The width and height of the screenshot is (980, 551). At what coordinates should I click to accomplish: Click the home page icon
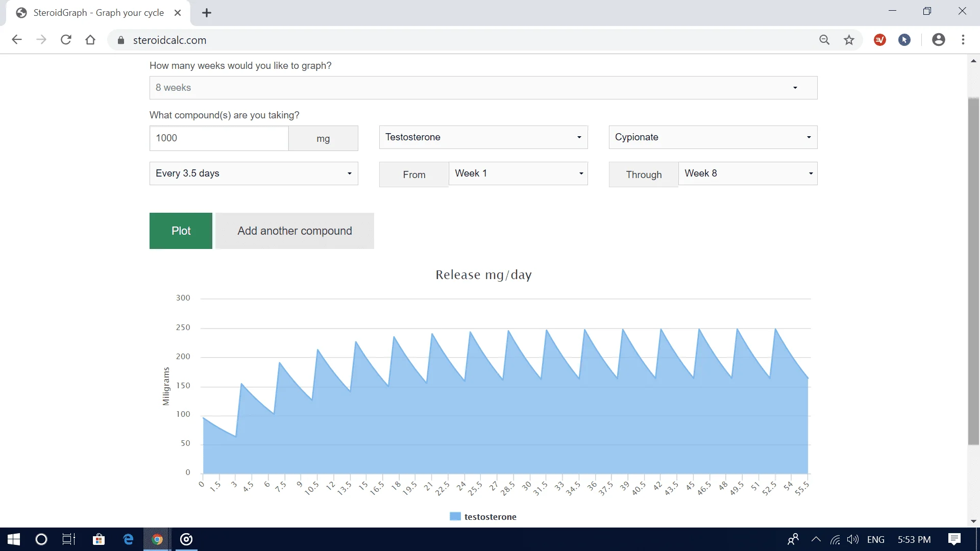[x=90, y=40]
